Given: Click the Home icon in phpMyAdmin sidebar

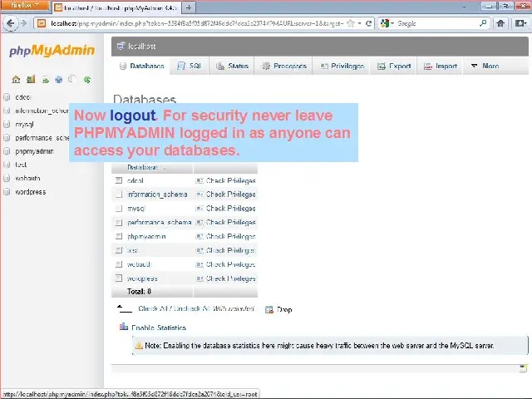Looking at the screenshot, I should pos(16,80).
